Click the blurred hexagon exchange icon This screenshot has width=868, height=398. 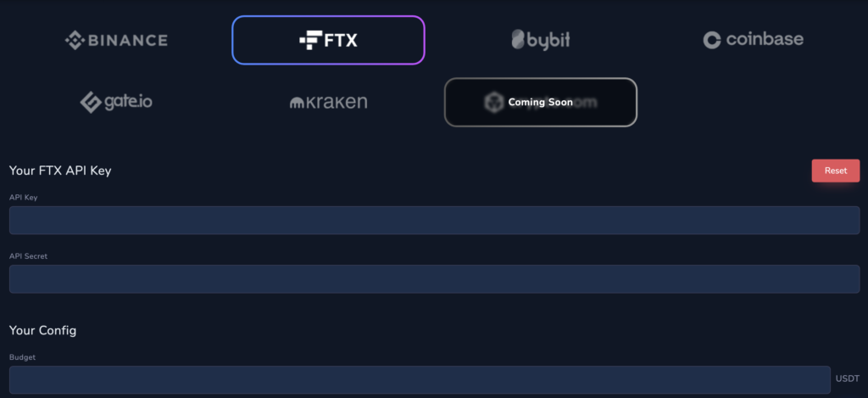tap(492, 103)
